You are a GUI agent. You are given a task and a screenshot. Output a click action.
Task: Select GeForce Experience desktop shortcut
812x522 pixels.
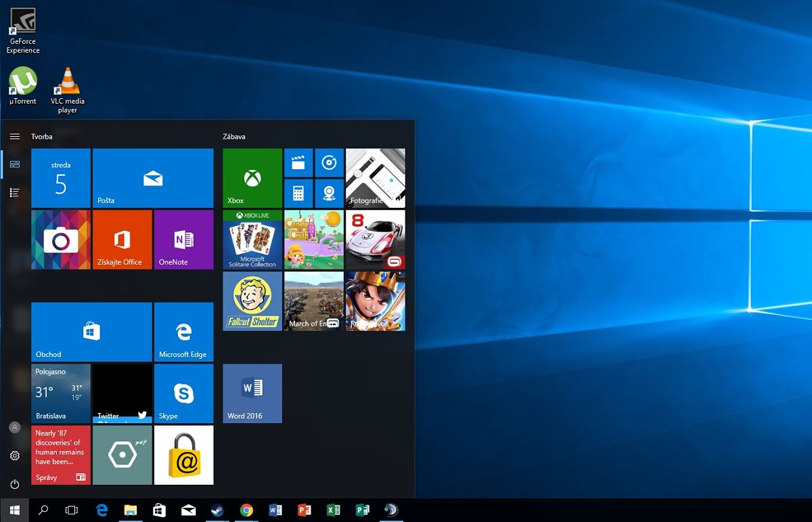[x=23, y=31]
